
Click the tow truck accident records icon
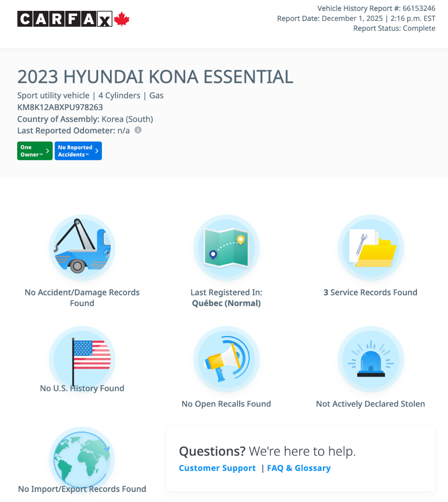(82, 248)
